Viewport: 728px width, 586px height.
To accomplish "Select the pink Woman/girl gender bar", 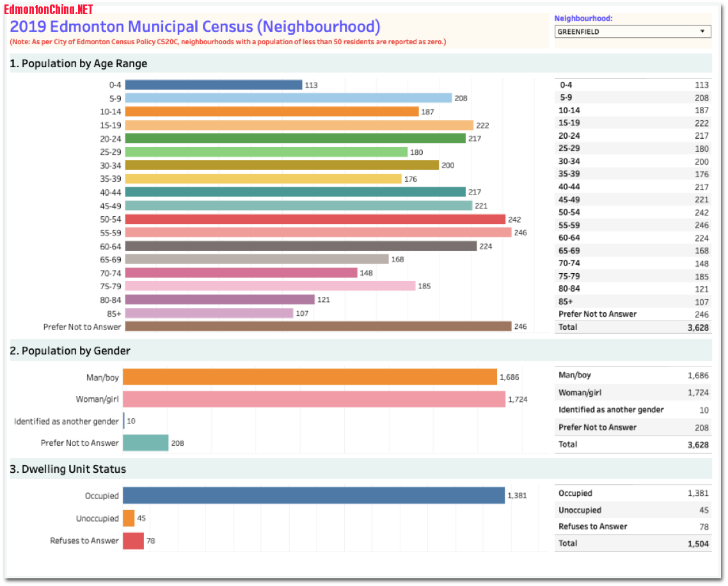I will pyautogui.click(x=313, y=399).
